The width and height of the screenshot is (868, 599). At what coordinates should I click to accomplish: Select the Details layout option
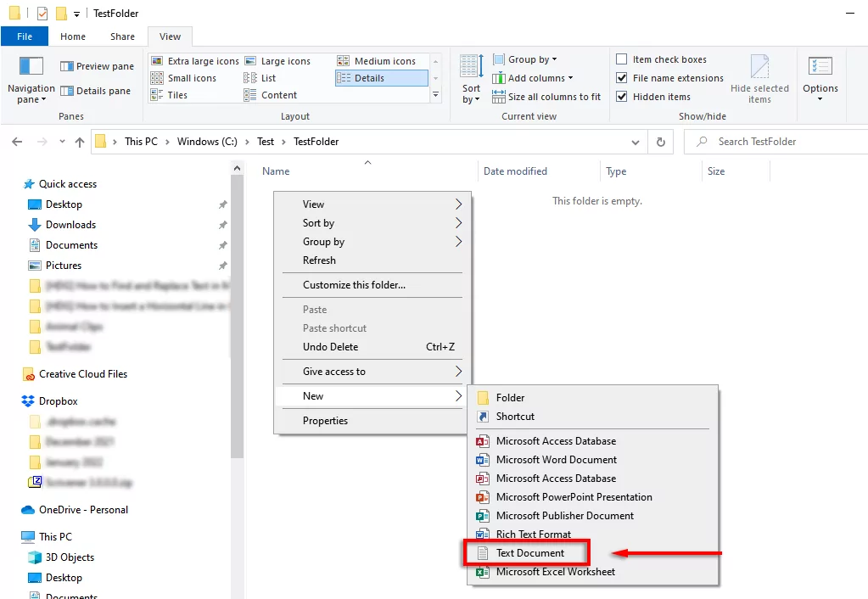(382, 78)
